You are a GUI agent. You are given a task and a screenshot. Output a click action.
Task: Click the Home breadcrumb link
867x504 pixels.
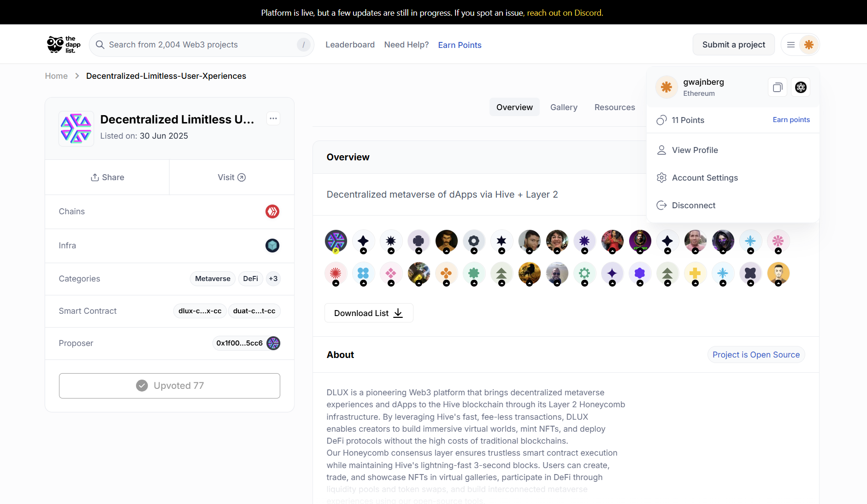point(56,76)
